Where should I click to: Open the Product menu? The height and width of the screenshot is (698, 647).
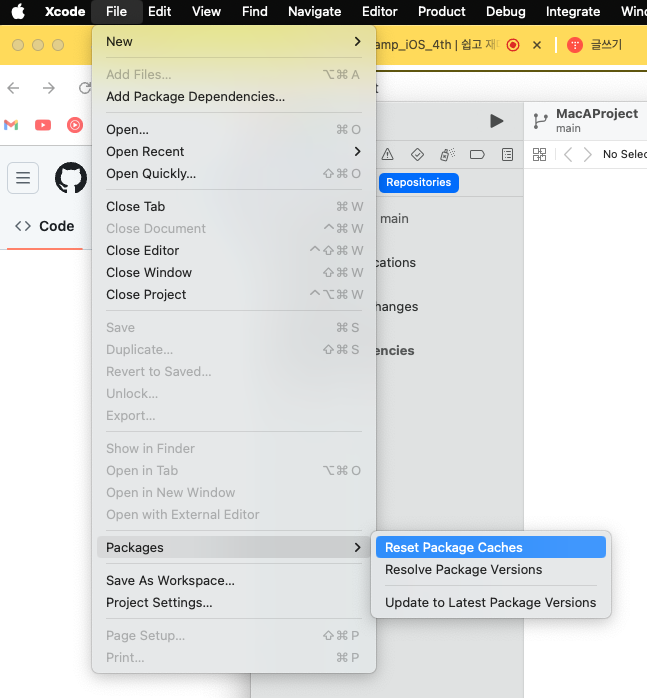[x=441, y=12]
